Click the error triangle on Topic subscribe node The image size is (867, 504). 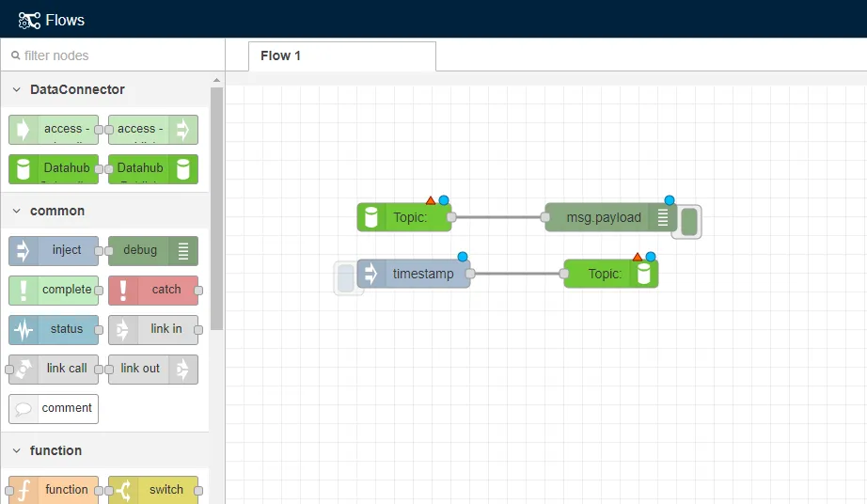431,200
